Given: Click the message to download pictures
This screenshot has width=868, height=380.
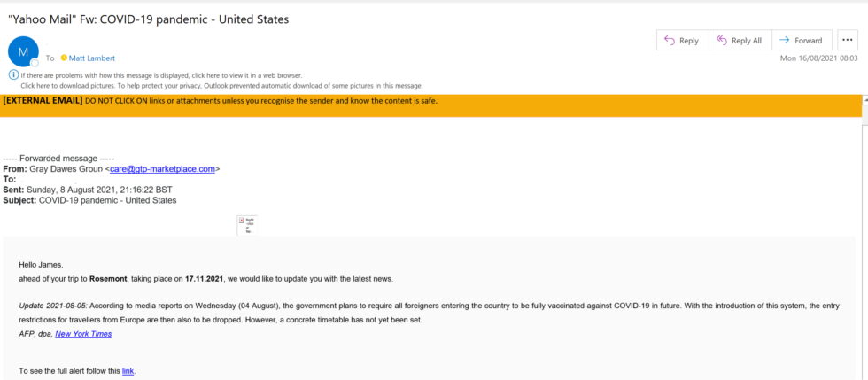Looking at the screenshot, I should [221, 86].
